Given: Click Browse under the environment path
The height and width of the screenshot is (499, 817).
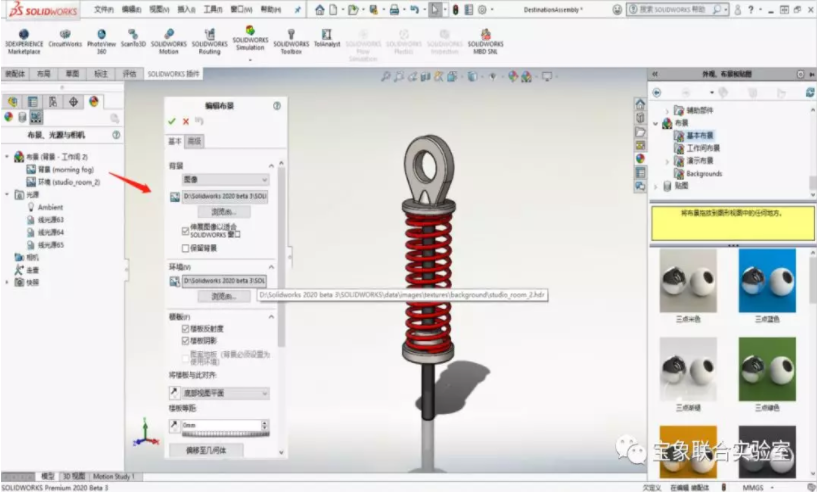Looking at the screenshot, I should point(224,296).
